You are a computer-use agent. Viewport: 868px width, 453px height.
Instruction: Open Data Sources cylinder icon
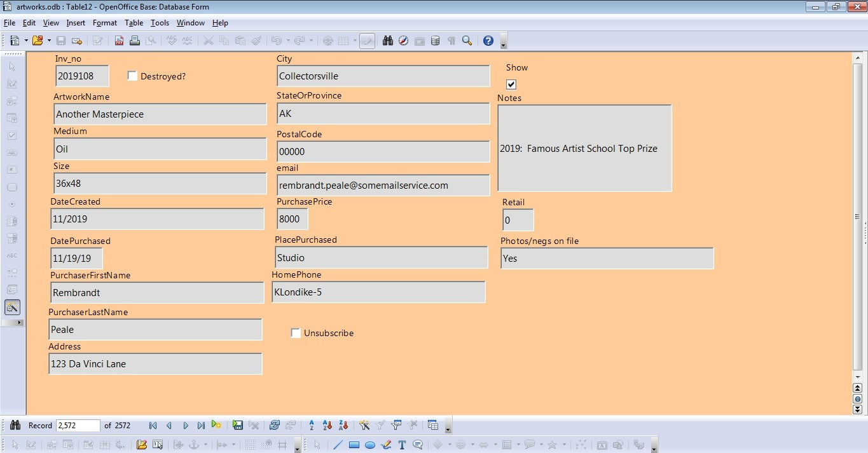435,41
